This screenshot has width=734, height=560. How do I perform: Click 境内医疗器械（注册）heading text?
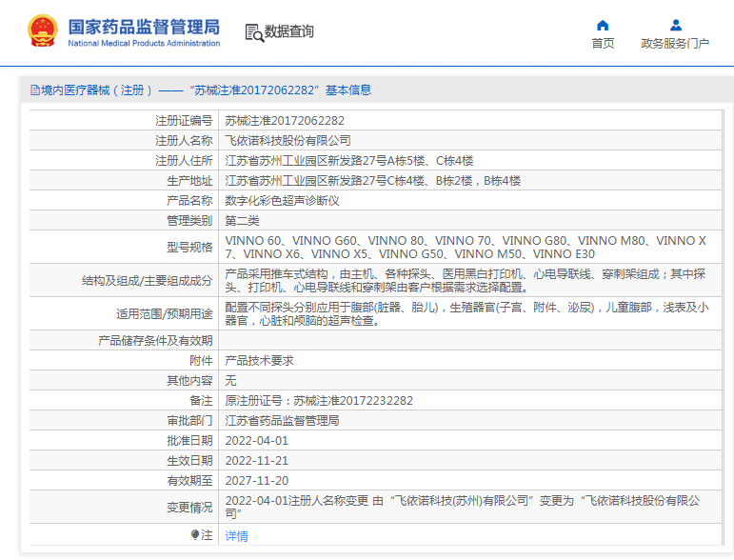tap(97, 90)
